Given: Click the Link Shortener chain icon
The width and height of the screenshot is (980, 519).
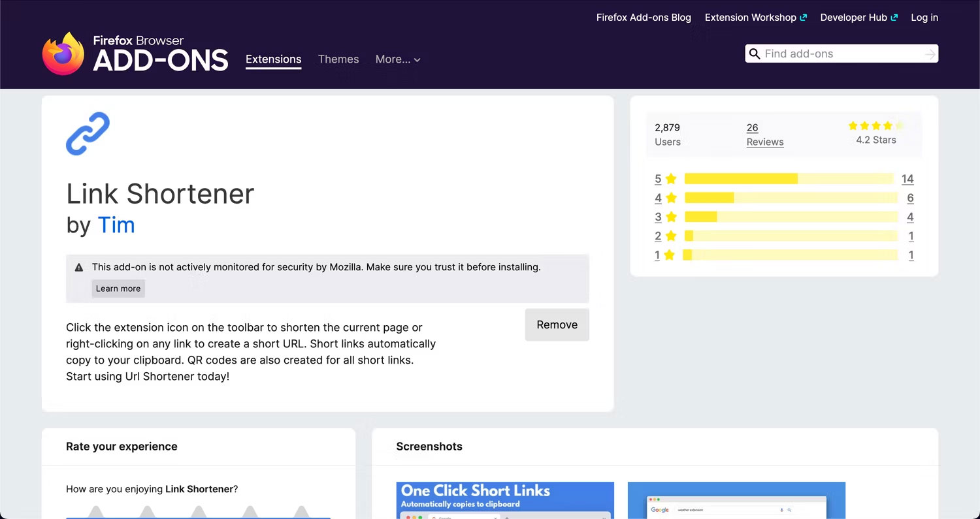Looking at the screenshot, I should [88, 134].
